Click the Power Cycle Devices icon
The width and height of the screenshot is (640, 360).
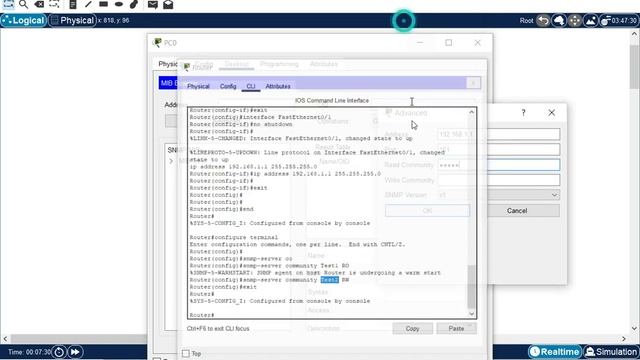pyautogui.click(x=59, y=352)
